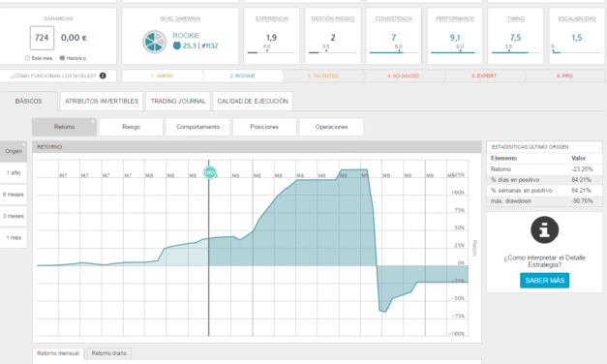Click the 3. TALENTED level step
607x364 pixels.
(x=322, y=76)
